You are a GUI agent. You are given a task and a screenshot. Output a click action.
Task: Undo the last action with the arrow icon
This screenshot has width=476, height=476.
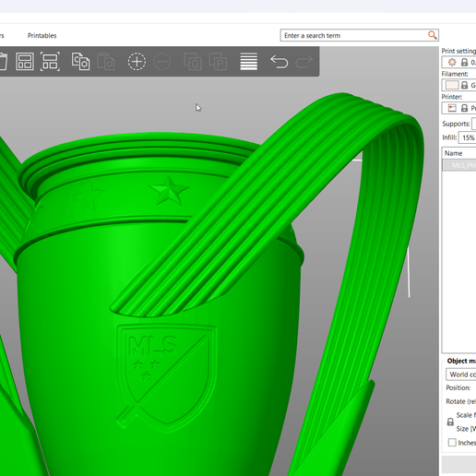pos(279,62)
